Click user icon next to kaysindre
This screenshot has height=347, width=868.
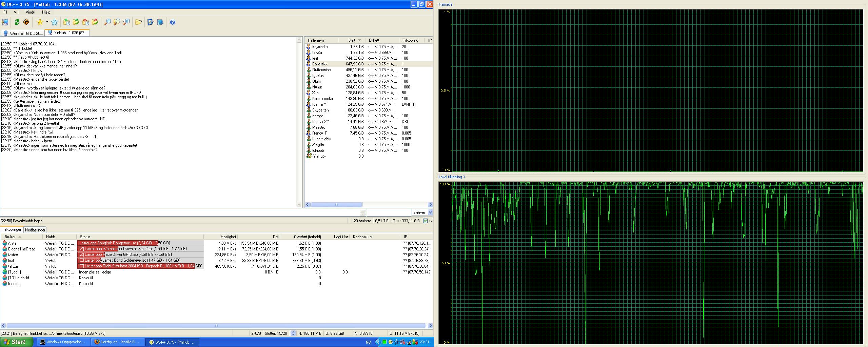309,47
